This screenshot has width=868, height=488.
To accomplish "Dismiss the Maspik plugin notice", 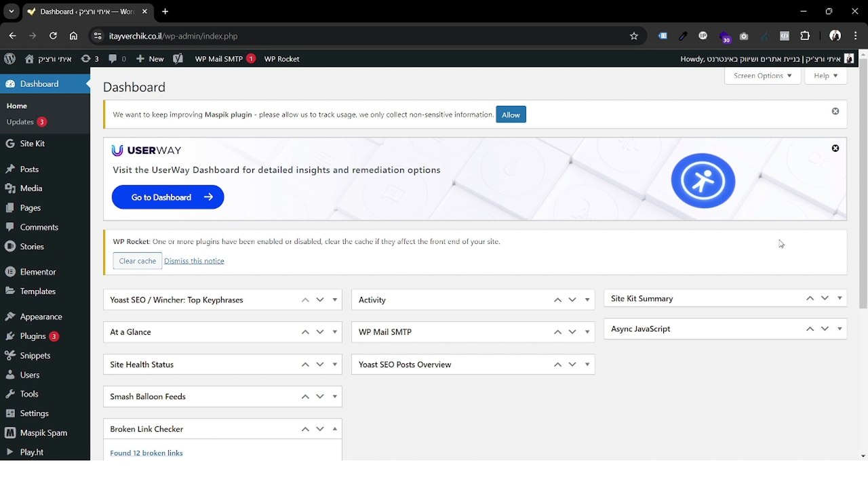I will click(x=835, y=111).
